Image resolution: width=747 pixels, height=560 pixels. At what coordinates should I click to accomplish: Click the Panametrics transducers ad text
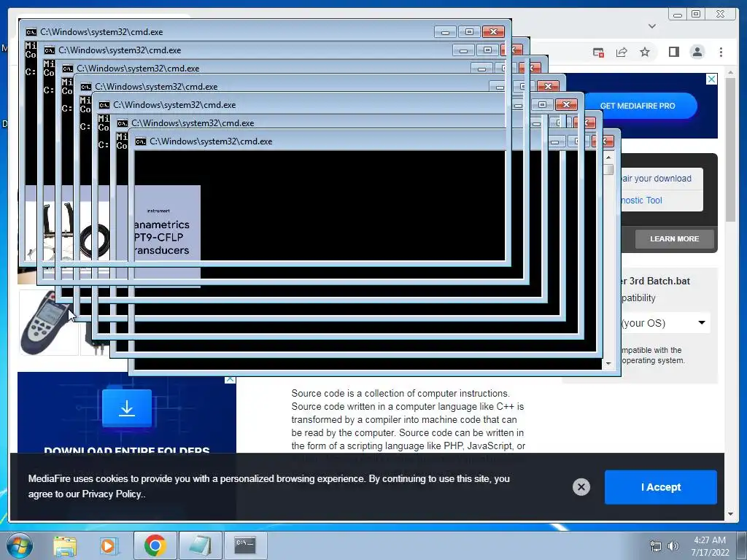pos(161,237)
